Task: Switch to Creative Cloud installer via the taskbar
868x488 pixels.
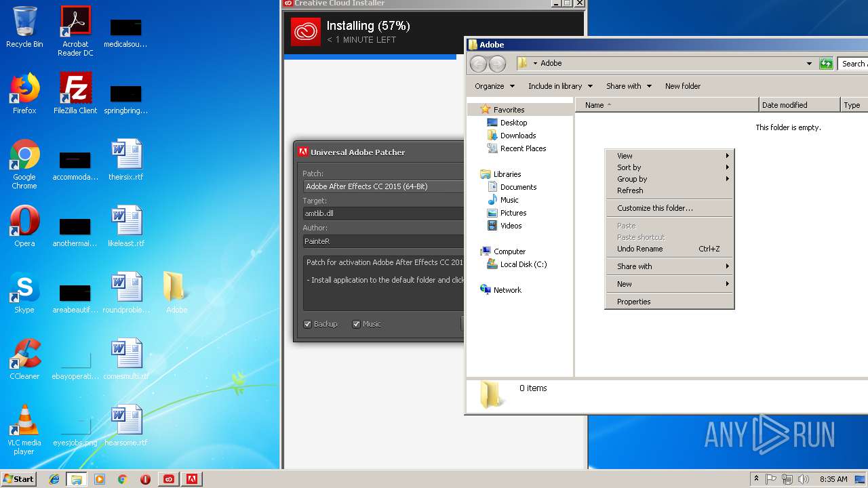Action: tap(169, 479)
